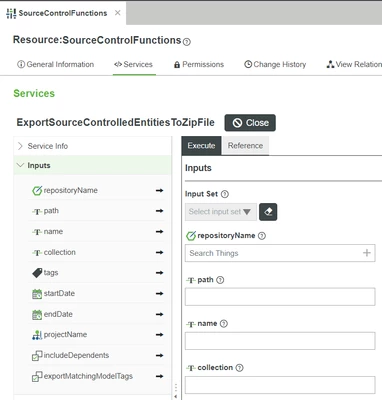Click the Close service button
This screenshot has height=400, width=382.
point(250,123)
